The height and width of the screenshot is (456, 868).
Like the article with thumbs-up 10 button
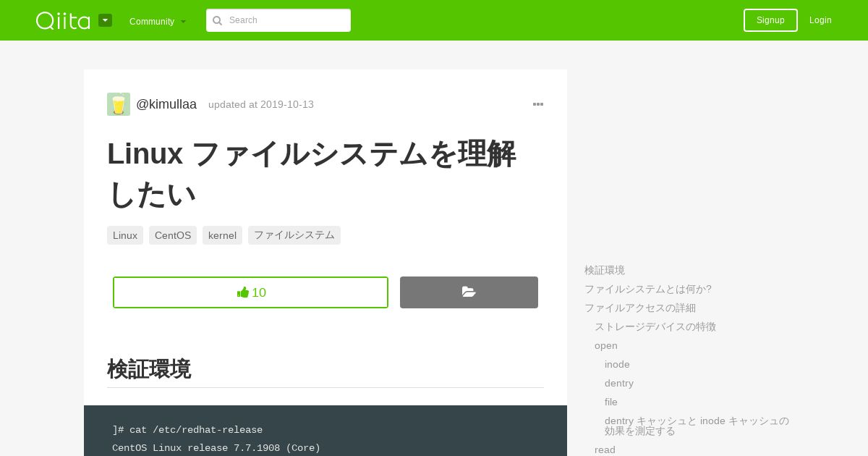click(250, 292)
